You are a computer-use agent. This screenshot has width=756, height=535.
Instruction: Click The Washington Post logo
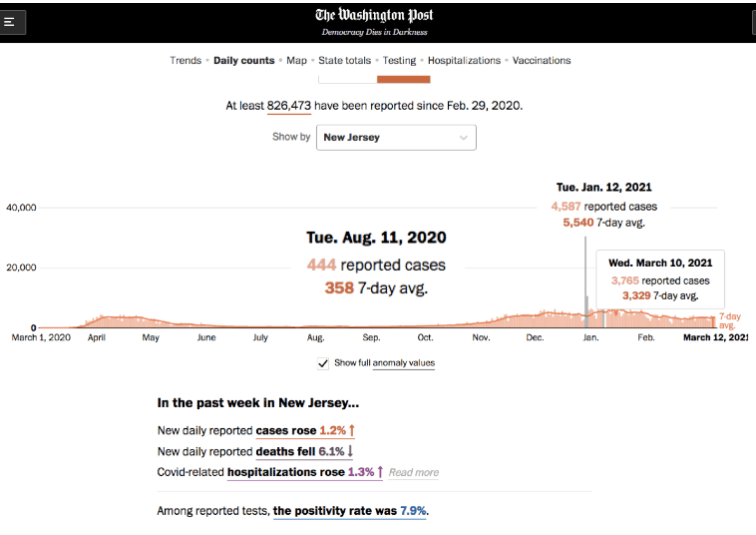(x=374, y=15)
